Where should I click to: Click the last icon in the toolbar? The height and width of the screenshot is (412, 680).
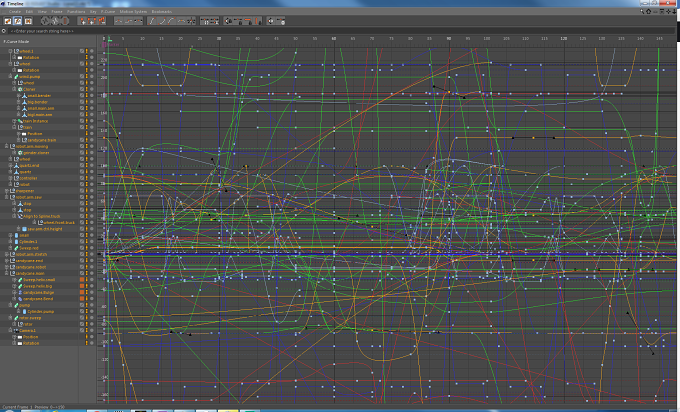coord(281,21)
